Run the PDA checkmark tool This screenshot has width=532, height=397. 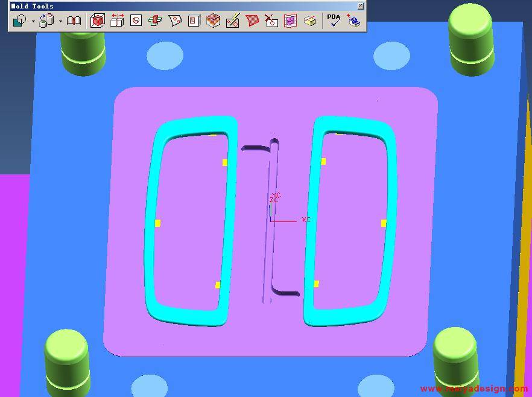point(334,21)
